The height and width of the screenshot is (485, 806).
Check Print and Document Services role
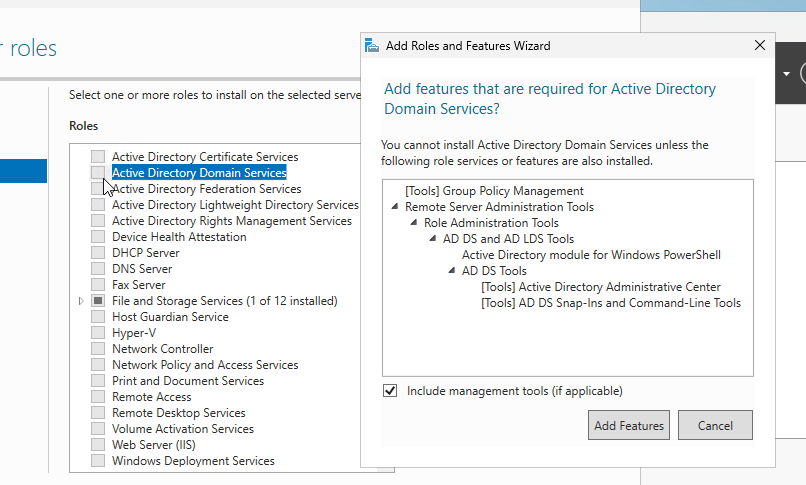click(98, 380)
